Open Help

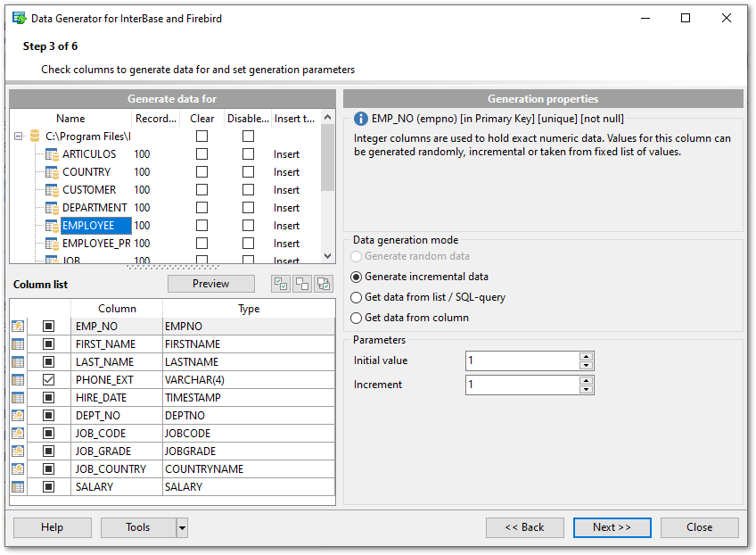pos(52,527)
